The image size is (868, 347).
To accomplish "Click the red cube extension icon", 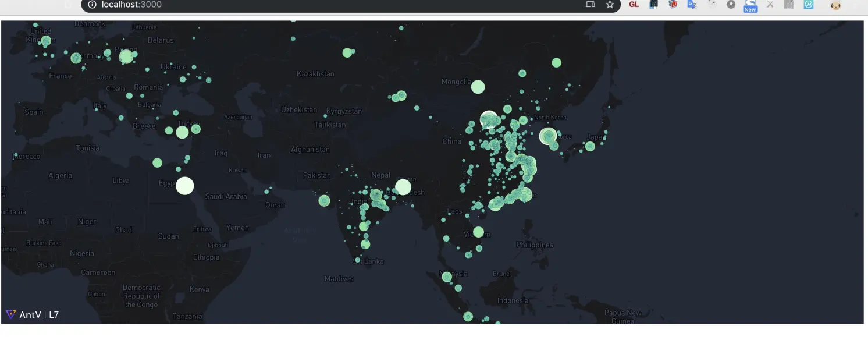I will coord(673,5).
